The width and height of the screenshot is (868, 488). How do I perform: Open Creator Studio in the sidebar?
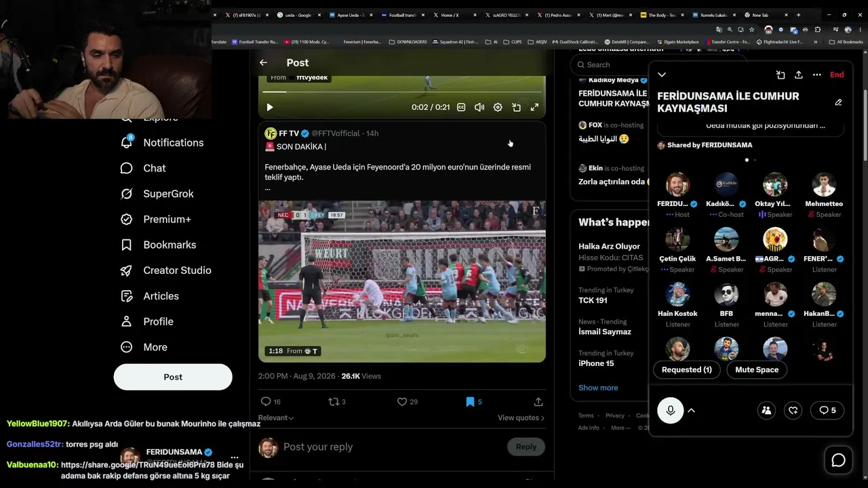165,270
